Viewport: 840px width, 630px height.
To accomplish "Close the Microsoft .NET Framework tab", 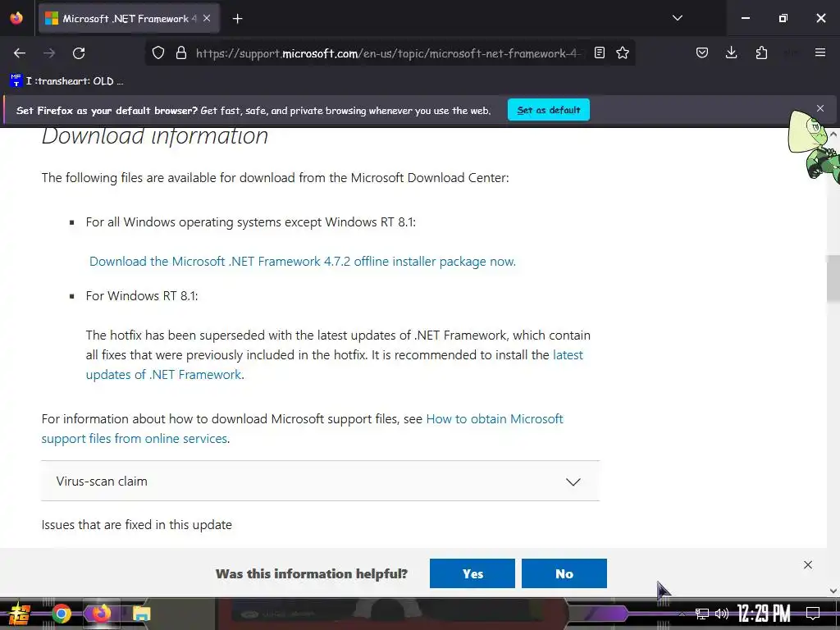I will [207, 18].
